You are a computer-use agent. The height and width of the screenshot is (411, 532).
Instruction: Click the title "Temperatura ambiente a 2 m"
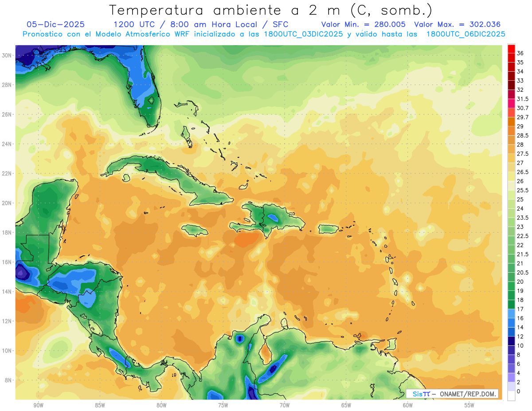tap(224, 10)
